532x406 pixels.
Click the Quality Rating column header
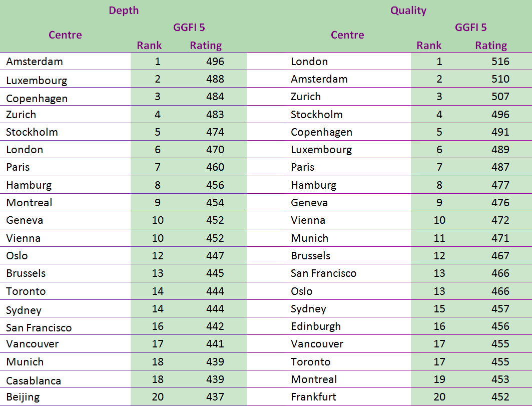pyautogui.click(x=490, y=45)
